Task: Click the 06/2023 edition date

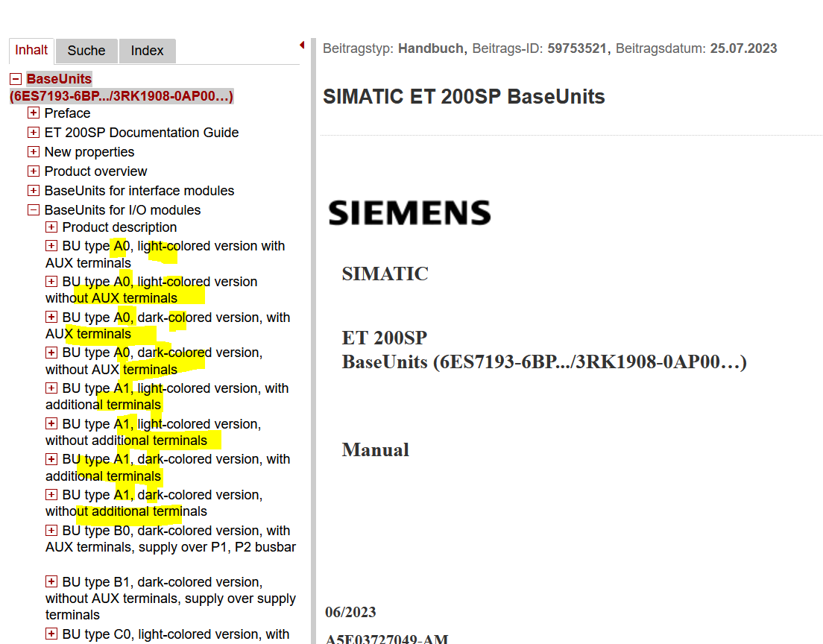Action: pos(350,612)
